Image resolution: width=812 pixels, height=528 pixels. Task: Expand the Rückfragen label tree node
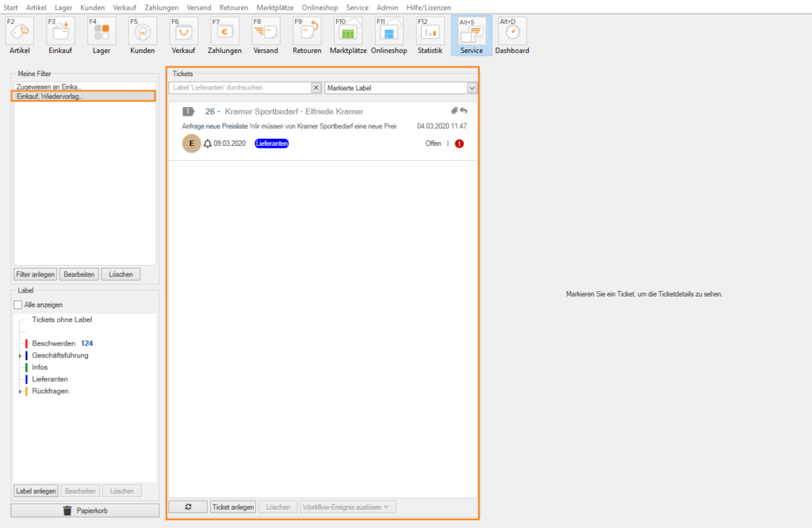pos(20,392)
